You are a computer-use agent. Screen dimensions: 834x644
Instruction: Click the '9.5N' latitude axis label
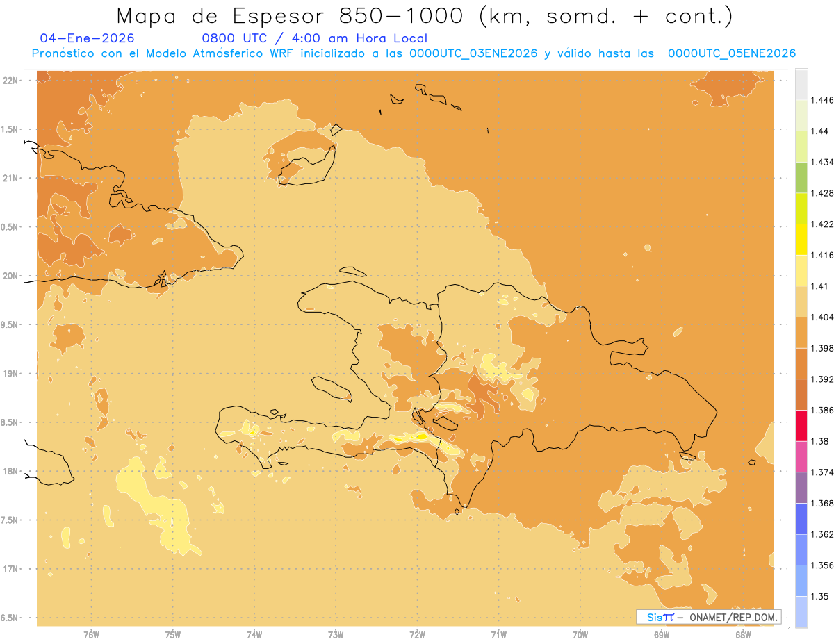tap(10, 324)
